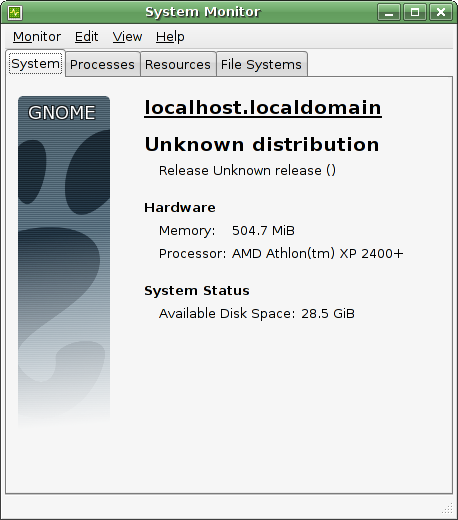The height and width of the screenshot is (520, 458).
Task: Close the System Monitor window
Action: click(x=441, y=13)
